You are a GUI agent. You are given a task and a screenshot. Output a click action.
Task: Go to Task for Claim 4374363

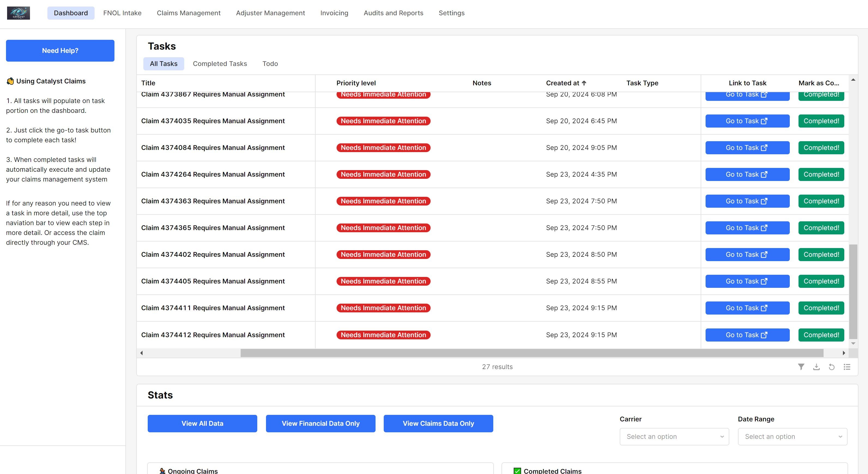(x=747, y=201)
